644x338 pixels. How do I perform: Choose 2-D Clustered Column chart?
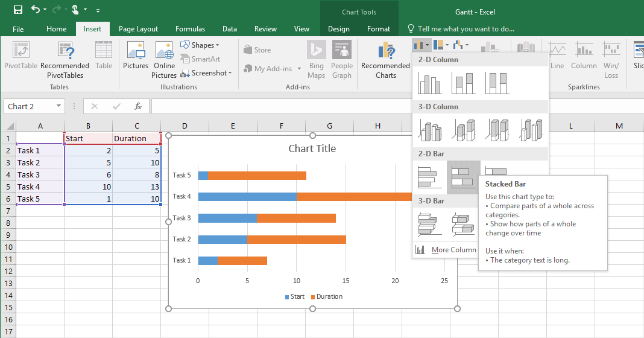[429, 83]
